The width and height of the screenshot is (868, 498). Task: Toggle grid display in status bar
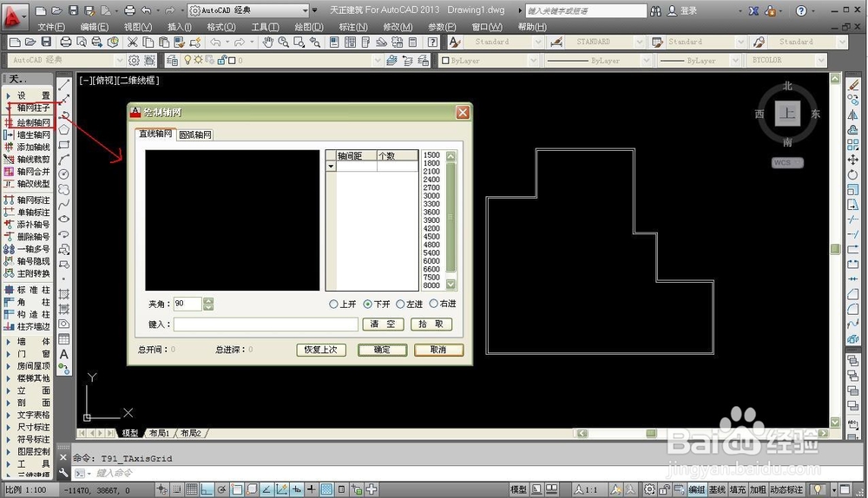pos(192,489)
